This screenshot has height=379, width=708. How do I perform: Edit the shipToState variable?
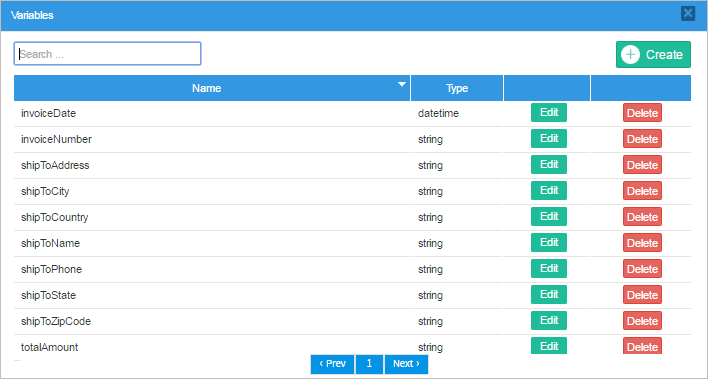tap(549, 295)
